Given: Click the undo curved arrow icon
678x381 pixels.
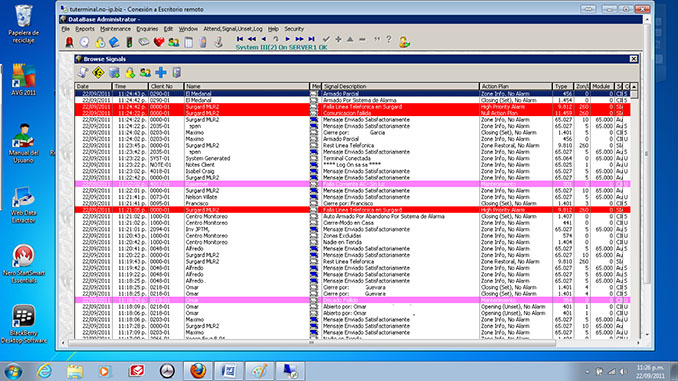Looking at the screenshot, I should (x=275, y=39).
